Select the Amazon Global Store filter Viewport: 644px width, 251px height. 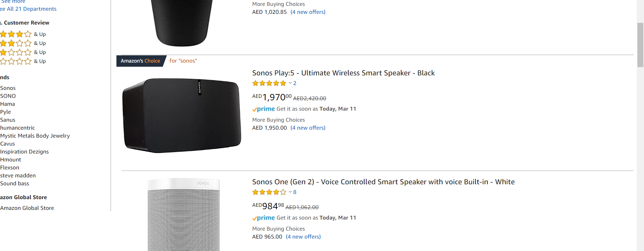[27, 208]
